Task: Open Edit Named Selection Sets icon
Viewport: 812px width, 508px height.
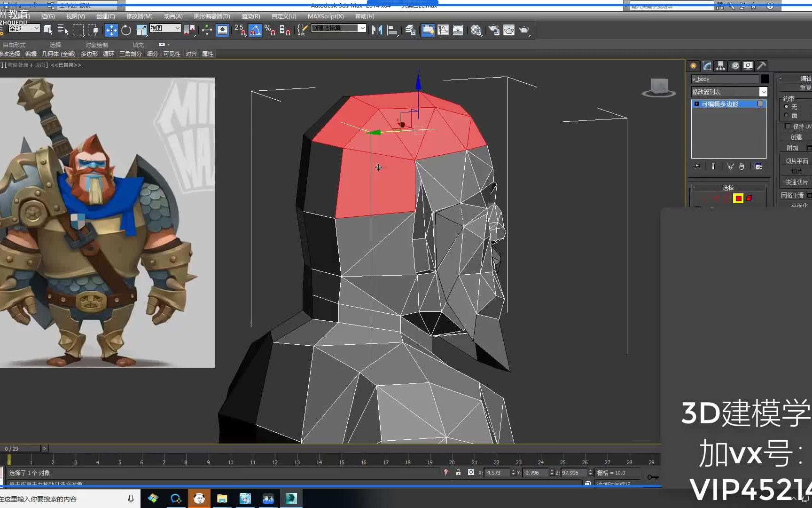Action: coord(302,30)
